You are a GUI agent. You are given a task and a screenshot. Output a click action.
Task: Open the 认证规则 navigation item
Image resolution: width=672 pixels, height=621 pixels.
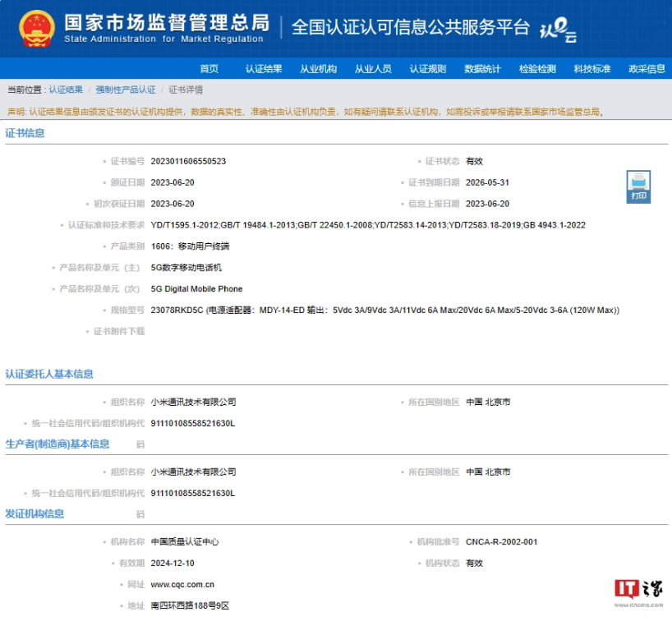pos(428,68)
